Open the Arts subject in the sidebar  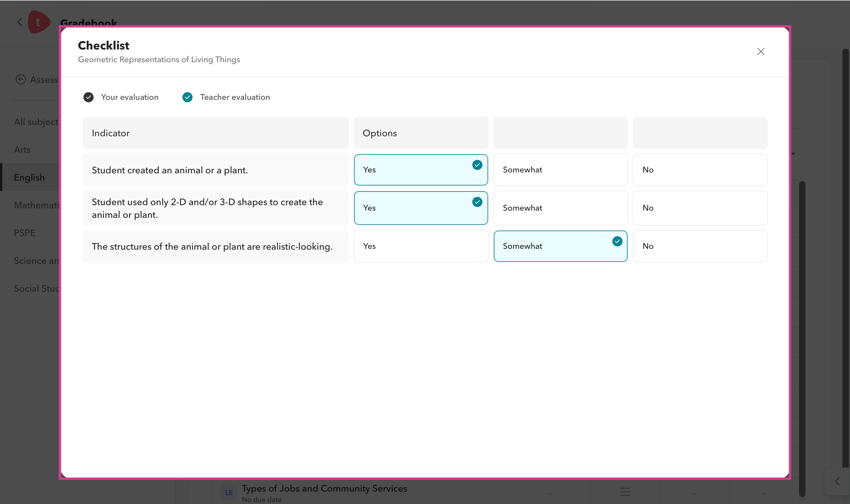(x=22, y=149)
